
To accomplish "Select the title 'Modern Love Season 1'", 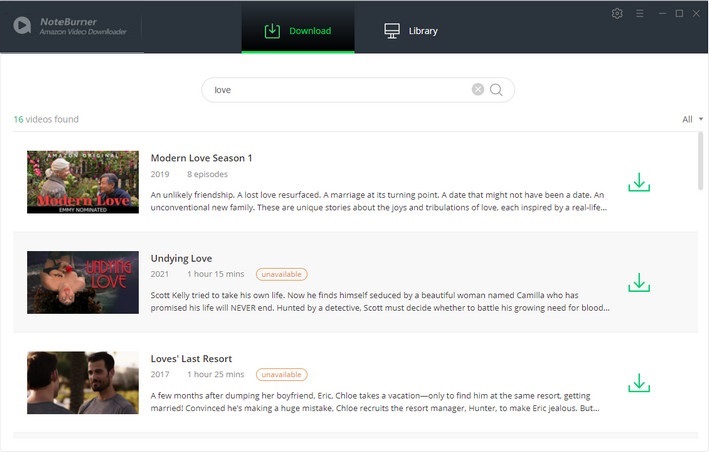I will pos(201,158).
